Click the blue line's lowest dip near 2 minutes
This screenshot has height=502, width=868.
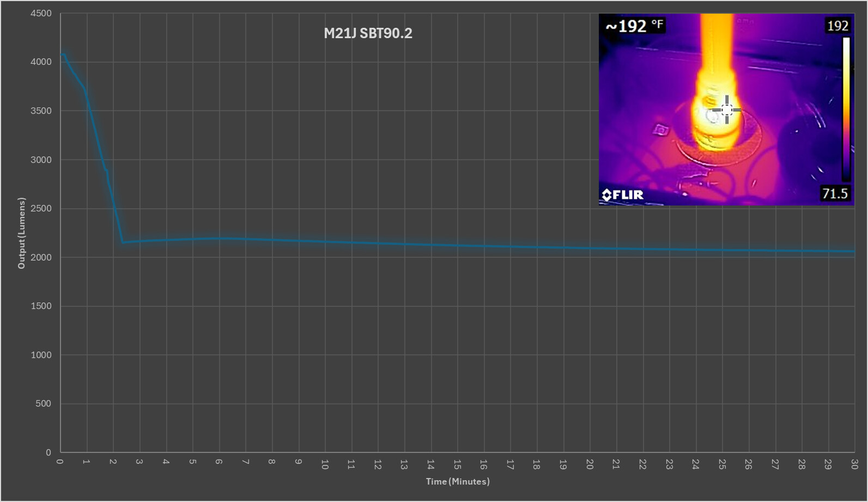[123, 242]
